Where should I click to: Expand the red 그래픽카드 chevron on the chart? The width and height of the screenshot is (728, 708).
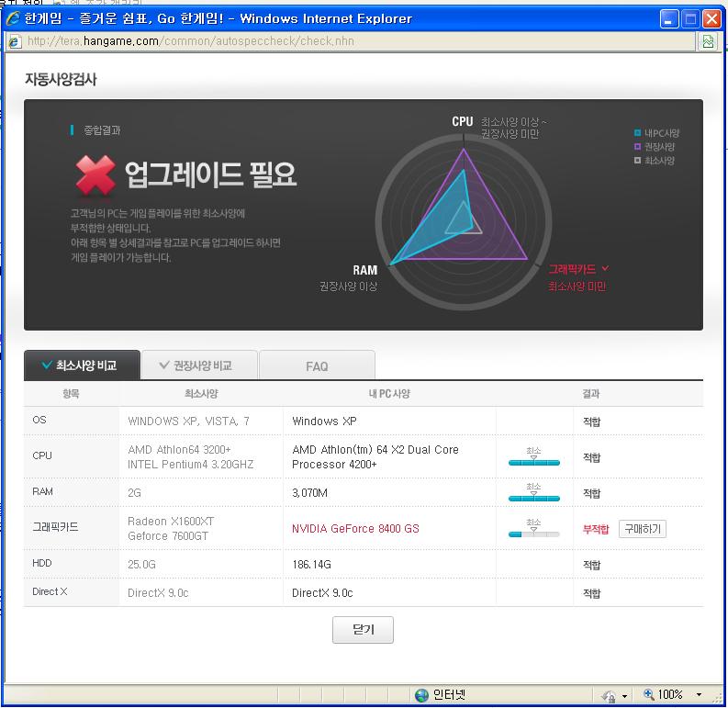tap(605, 268)
